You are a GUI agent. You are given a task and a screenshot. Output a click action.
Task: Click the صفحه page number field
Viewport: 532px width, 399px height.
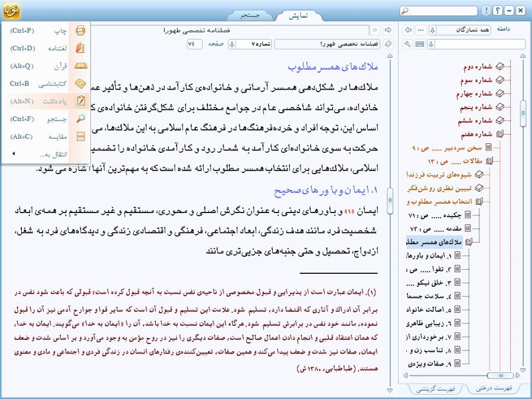[194, 44]
